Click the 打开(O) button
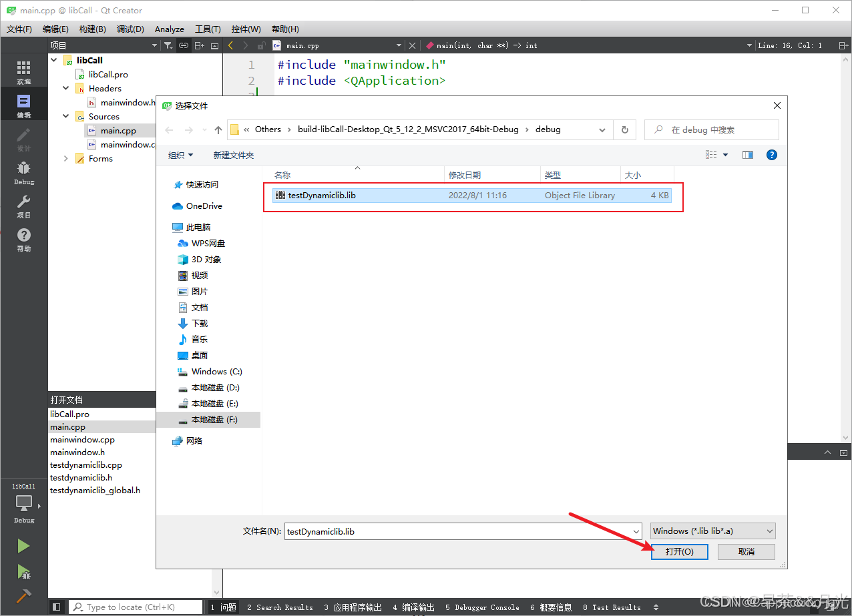Image resolution: width=852 pixels, height=616 pixels. click(679, 551)
